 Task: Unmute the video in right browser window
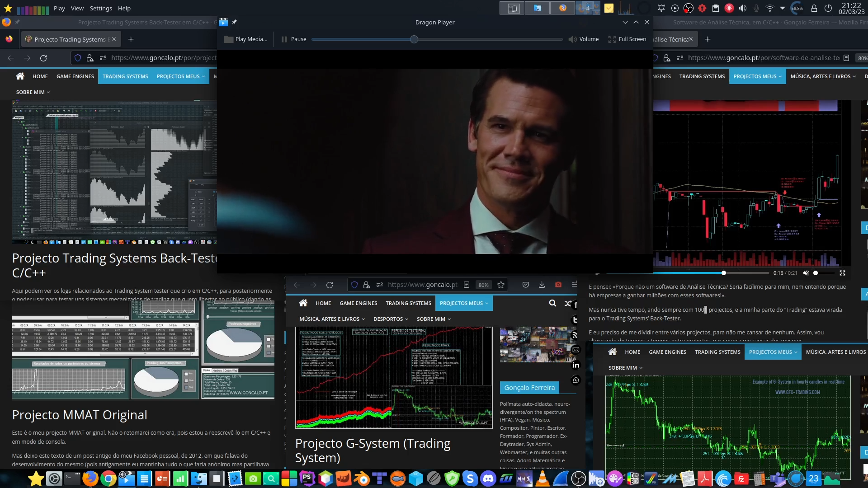(806, 273)
